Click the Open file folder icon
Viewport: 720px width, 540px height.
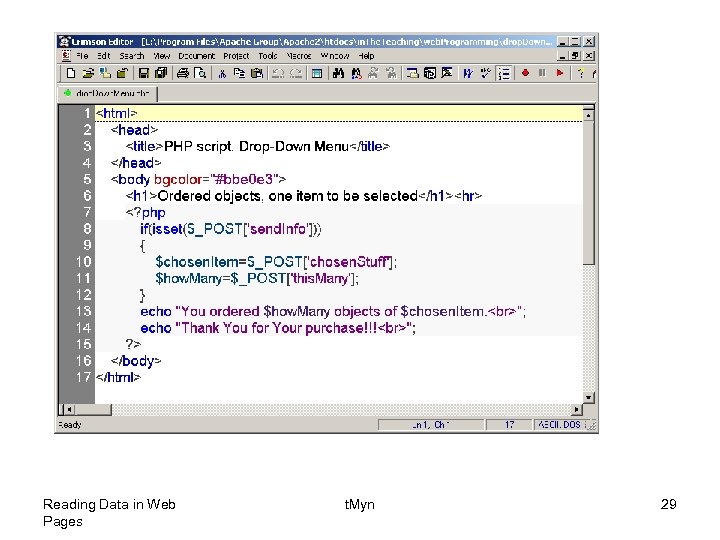click(x=88, y=73)
